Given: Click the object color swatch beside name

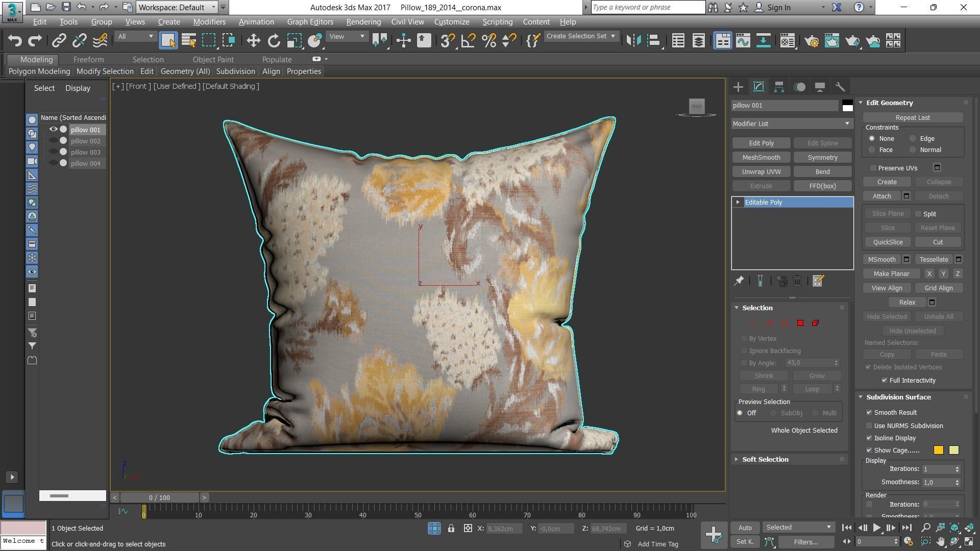Looking at the screenshot, I should 847,106.
